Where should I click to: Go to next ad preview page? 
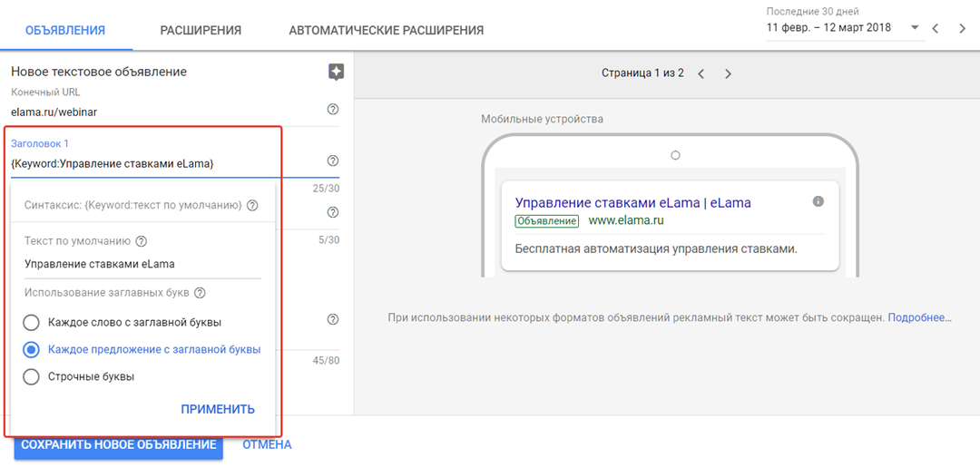tap(728, 73)
